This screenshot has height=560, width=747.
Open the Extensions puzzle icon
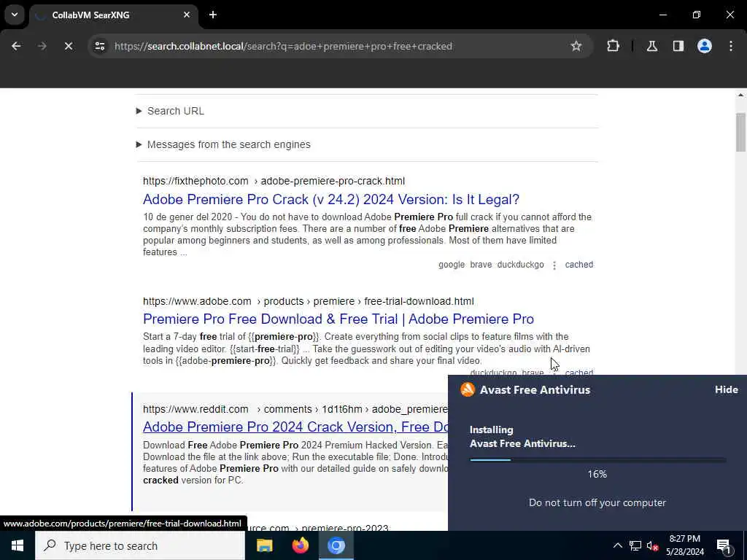point(613,46)
